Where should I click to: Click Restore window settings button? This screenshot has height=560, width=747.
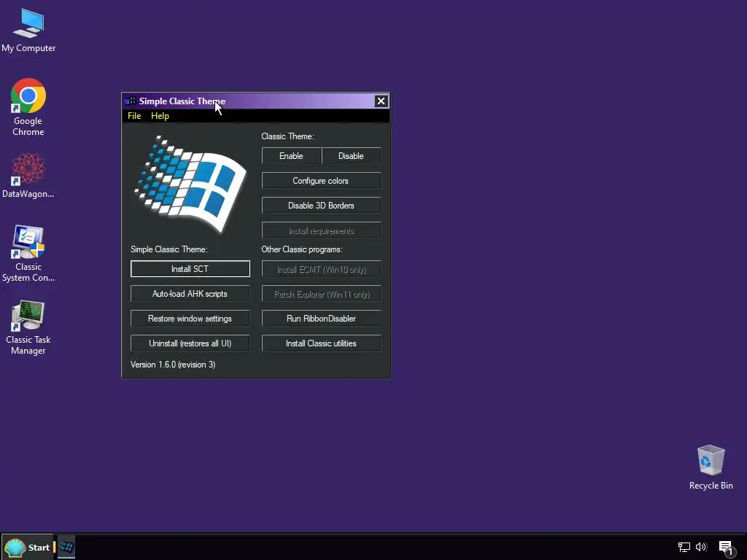pos(190,318)
